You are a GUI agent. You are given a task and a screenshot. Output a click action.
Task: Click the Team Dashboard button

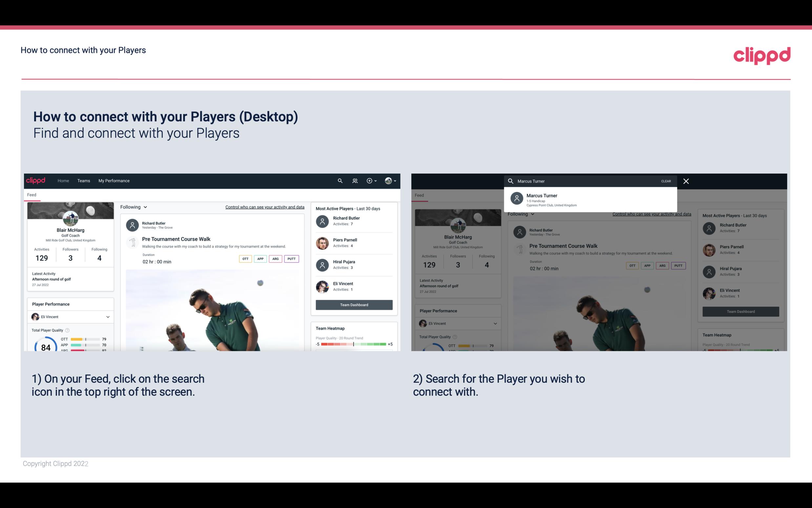pos(354,304)
